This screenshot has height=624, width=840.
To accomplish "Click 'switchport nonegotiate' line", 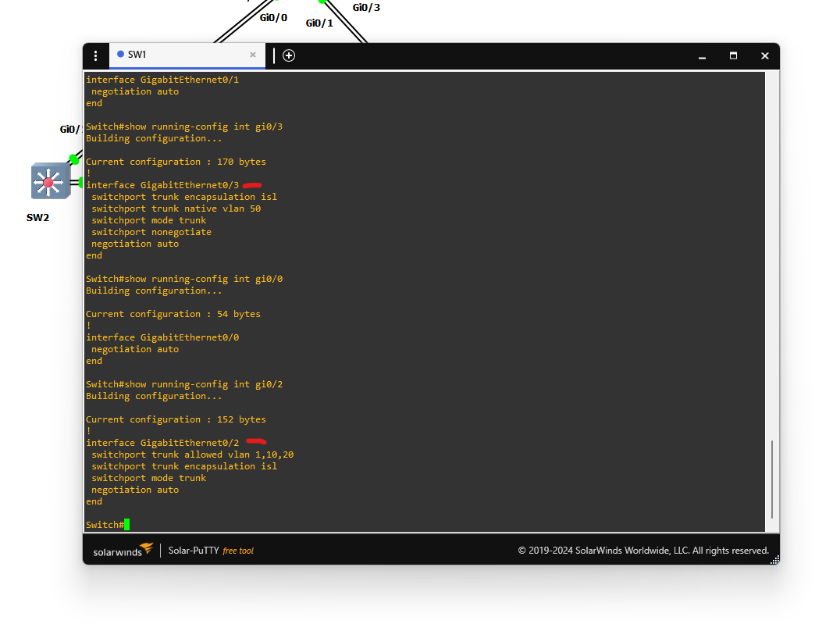I will (151, 232).
